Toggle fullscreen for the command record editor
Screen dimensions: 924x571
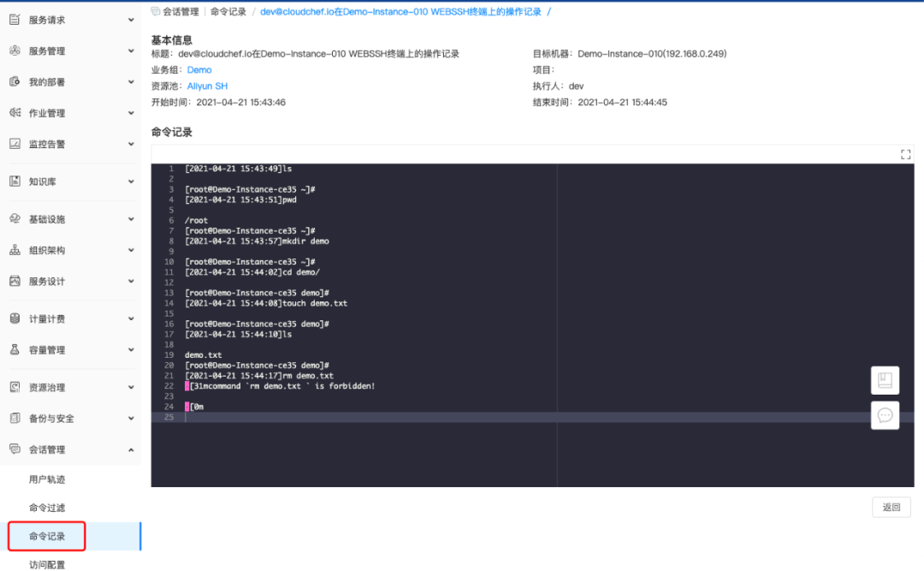point(906,155)
